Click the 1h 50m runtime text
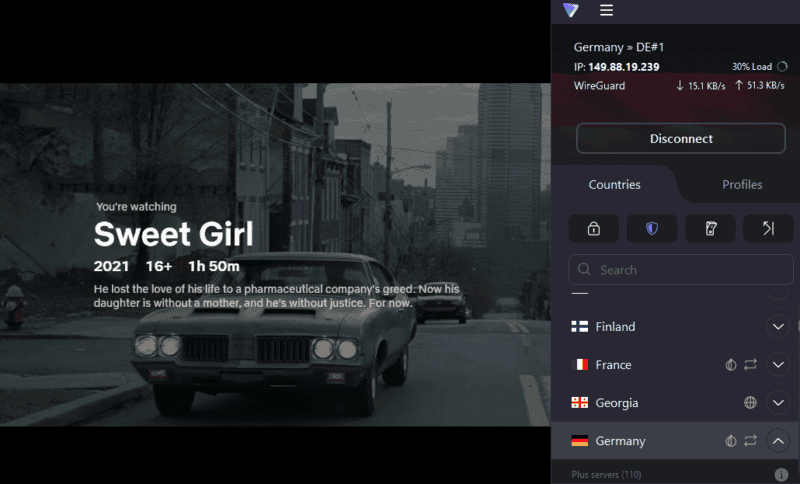Image resolution: width=800 pixels, height=484 pixels. pyautogui.click(x=214, y=266)
